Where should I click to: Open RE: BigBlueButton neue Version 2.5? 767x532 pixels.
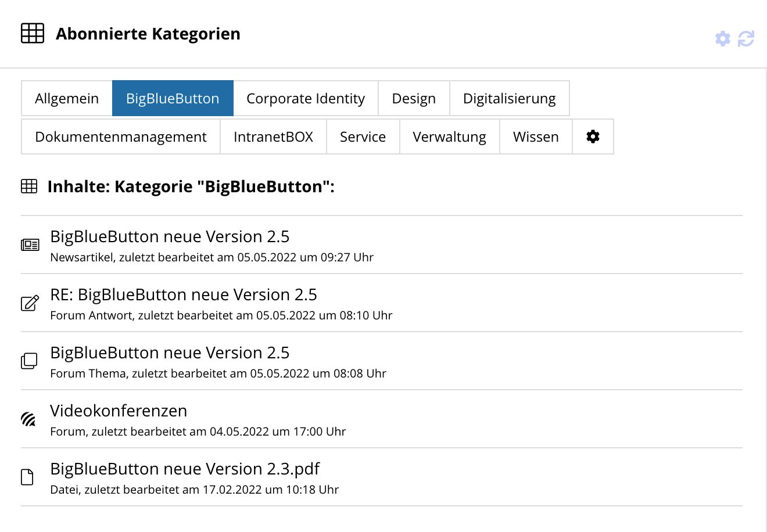(x=184, y=294)
